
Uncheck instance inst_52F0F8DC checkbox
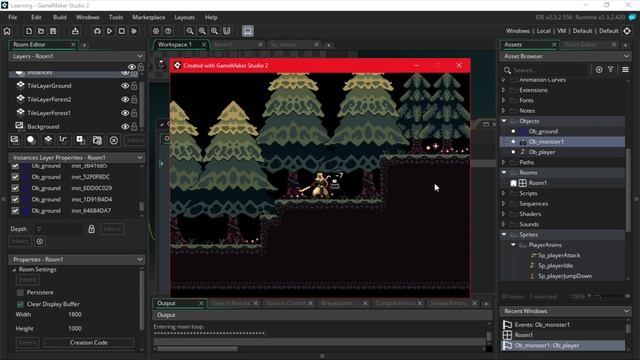click(x=15, y=177)
